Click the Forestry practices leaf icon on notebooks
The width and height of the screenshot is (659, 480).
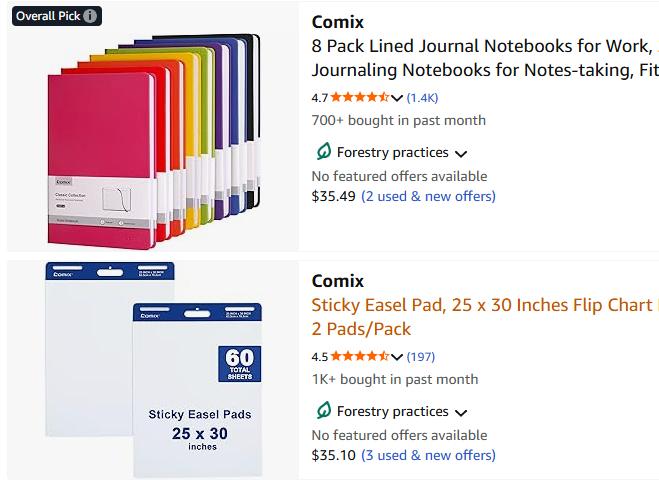coord(323,152)
